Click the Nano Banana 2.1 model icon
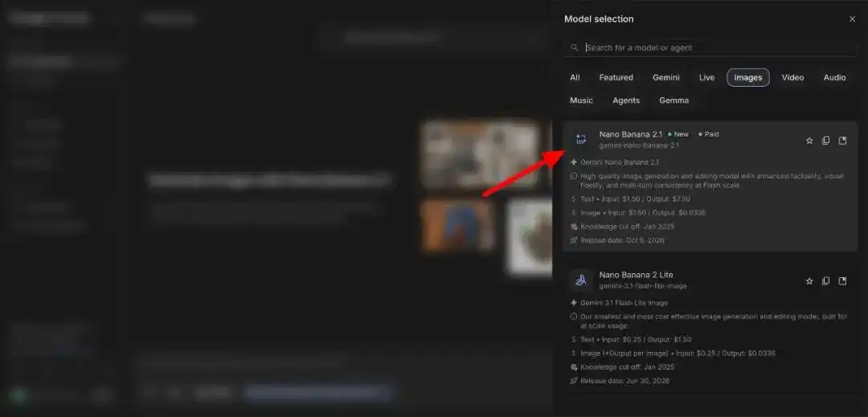 tap(581, 139)
